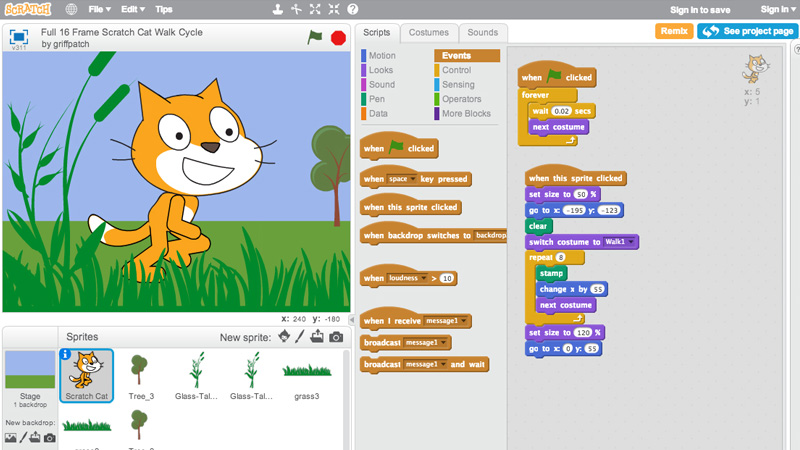The image size is (800, 450).
Task: Select the Control block category
Action: [457, 70]
